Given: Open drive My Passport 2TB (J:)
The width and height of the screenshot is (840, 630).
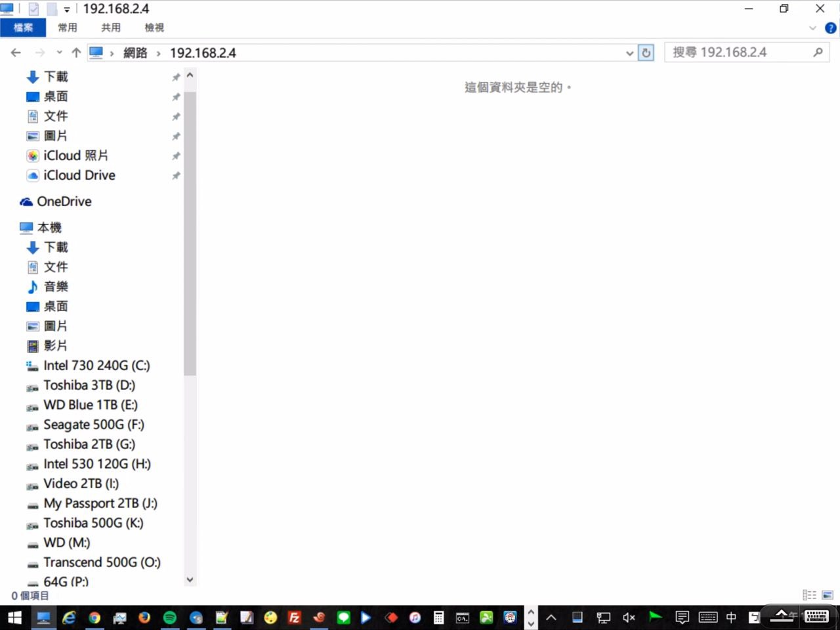Looking at the screenshot, I should (x=100, y=503).
